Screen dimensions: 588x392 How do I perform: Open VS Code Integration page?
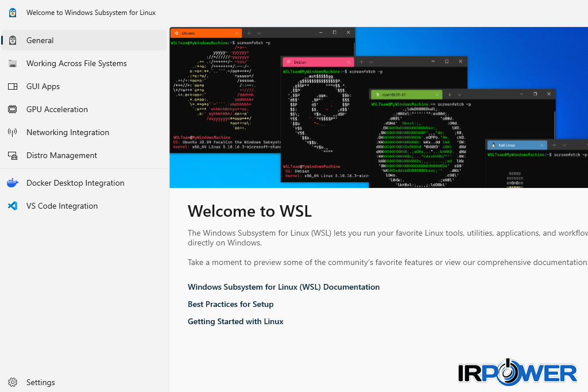tap(84, 206)
